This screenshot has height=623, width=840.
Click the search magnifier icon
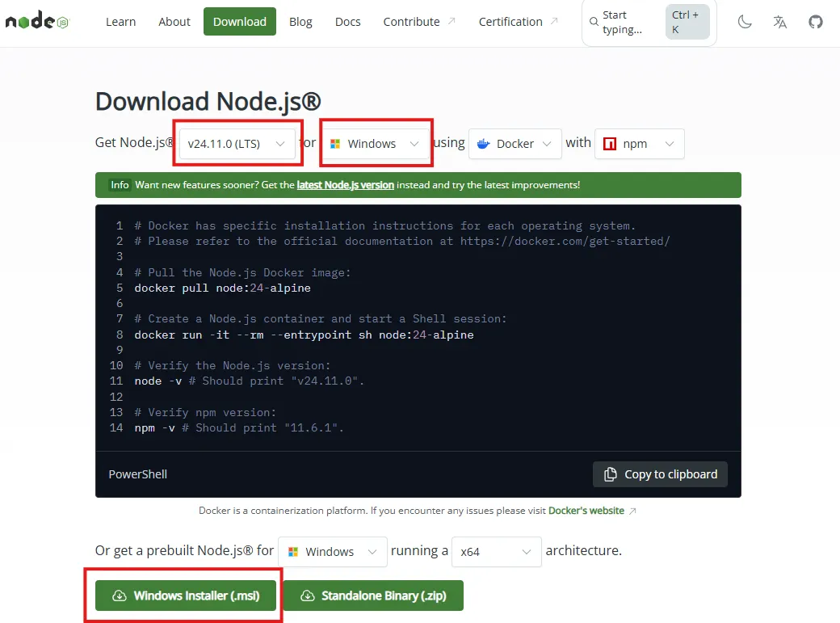coord(594,22)
